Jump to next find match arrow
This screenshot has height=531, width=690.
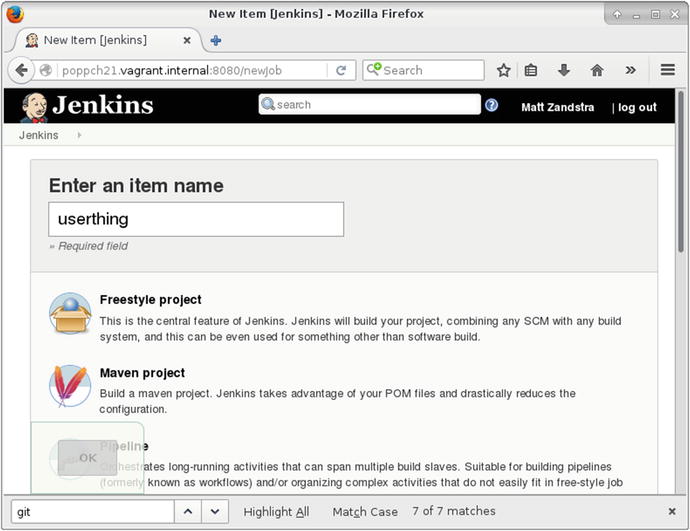[215, 512]
